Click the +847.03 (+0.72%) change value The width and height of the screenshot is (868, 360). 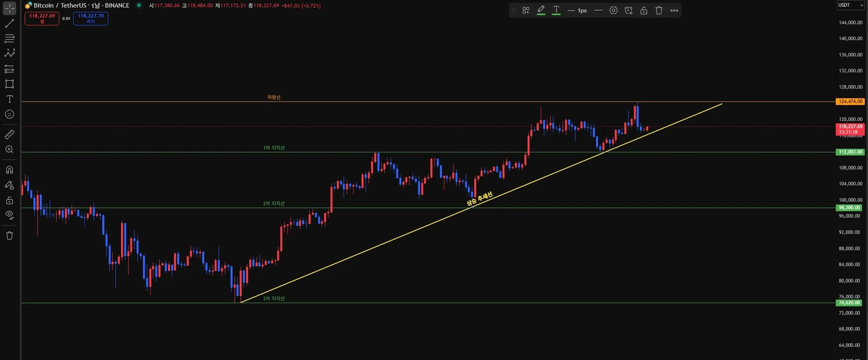301,5
